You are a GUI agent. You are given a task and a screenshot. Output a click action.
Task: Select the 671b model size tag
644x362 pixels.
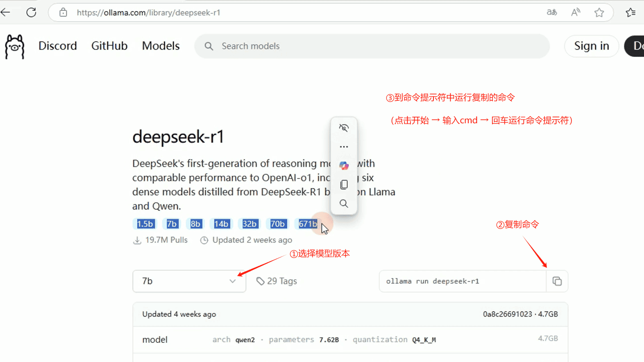[x=308, y=224]
